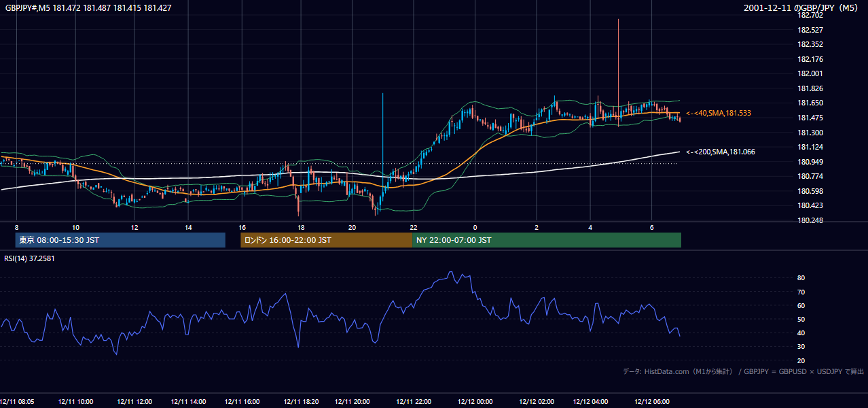868x408 pixels.
Task: Click the hour label 8 on the time axis
Action: (16, 227)
